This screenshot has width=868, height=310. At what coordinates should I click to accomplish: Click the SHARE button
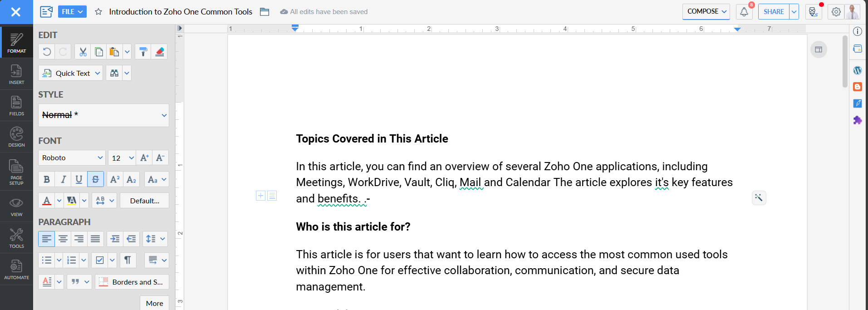pyautogui.click(x=773, y=12)
